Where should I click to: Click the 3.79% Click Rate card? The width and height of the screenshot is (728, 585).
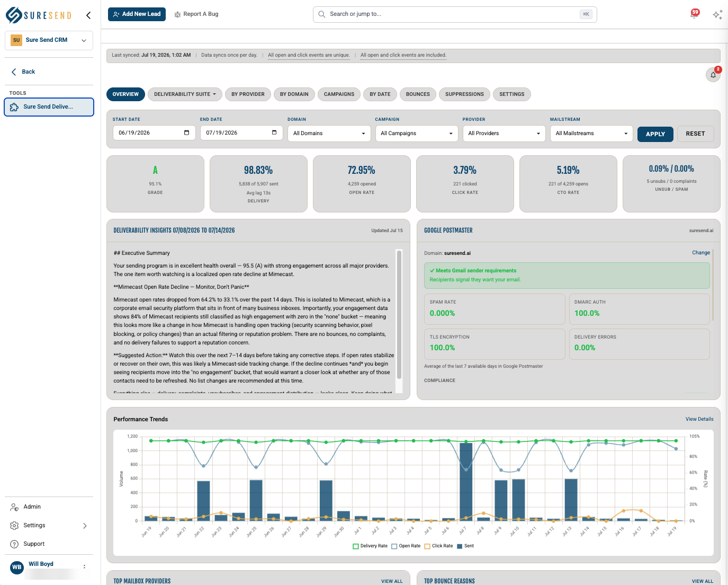pyautogui.click(x=465, y=184)
